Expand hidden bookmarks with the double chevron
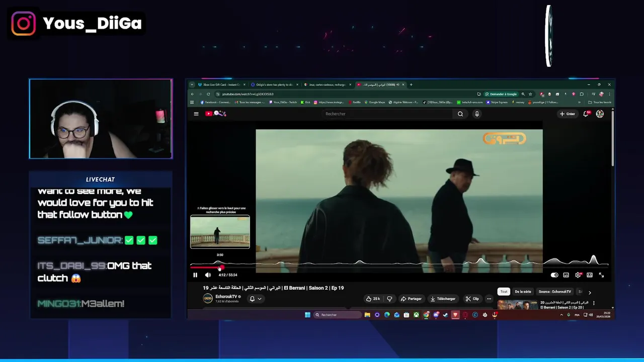This screenshot has width=644, height=362. 580,102
